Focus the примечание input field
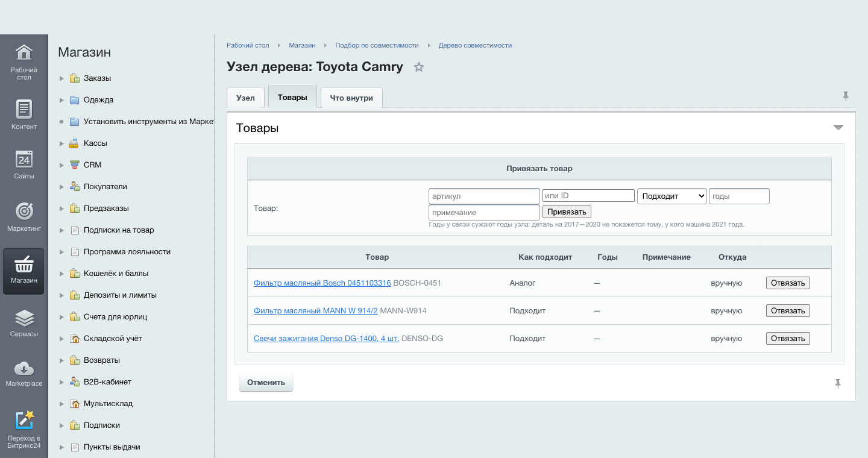The image size is (868, 458). [484, 213]
